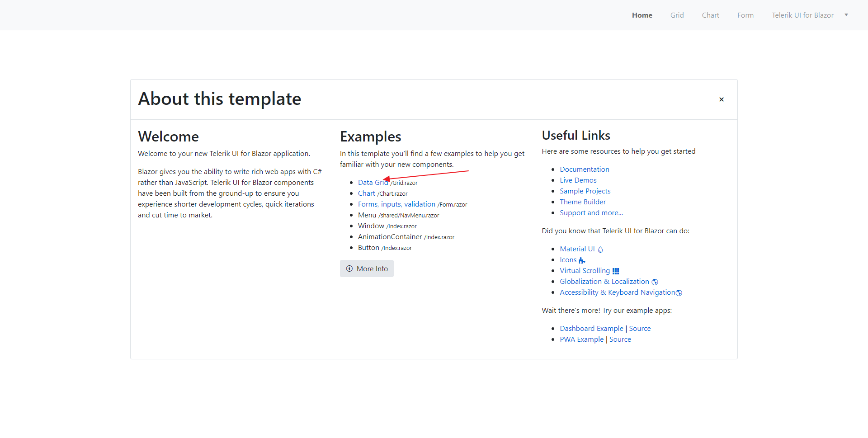Open the Live Demos link
Viewport: 868px width, 438px height.
click(x=578, y=180)
